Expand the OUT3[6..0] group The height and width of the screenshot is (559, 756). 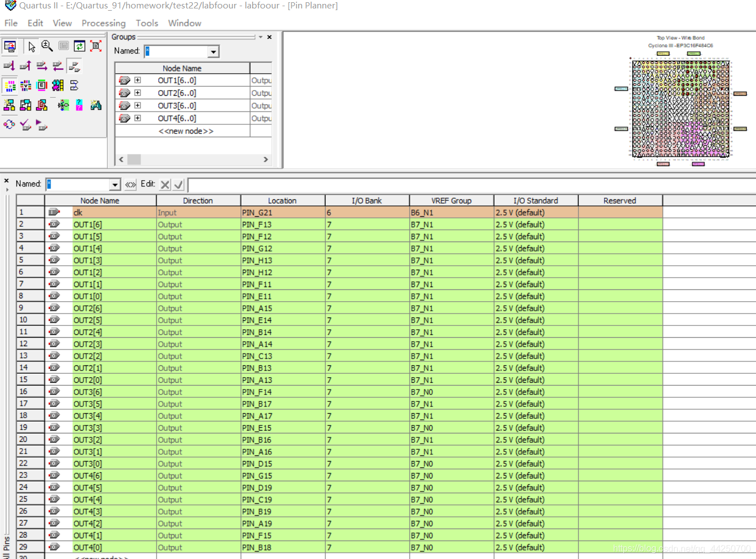pyautogui.click(x=137, y=106)
